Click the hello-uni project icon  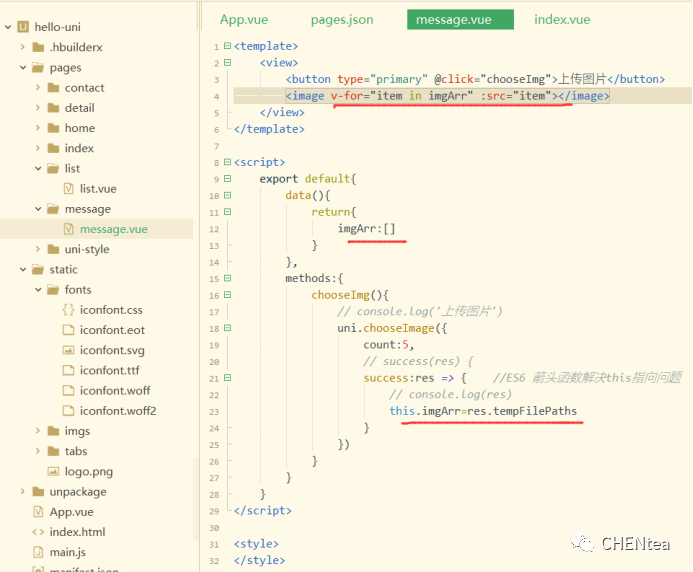pos(23,26)
